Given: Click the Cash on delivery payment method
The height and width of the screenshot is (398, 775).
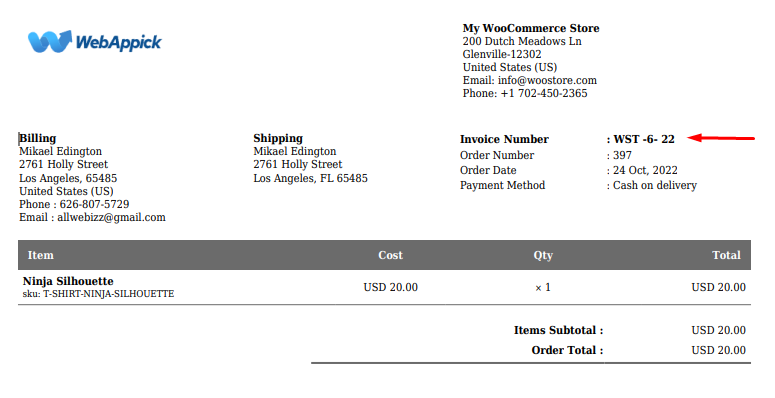Looking at the screenshot, I should point(655,185).
